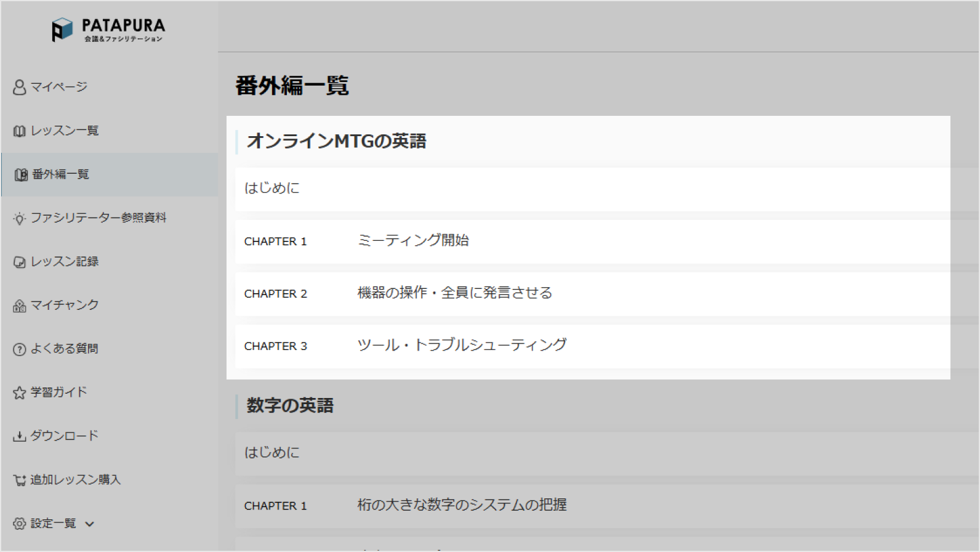Open マイチャンク in the sidebar
980x552 pixels.
pos(65,305)
